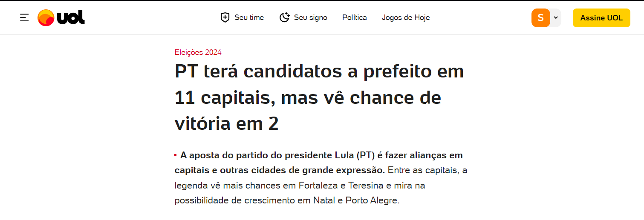Open Jogos de Hoje in navigation
The height and width of the screenshot is (220, 644).
[406, 18]
